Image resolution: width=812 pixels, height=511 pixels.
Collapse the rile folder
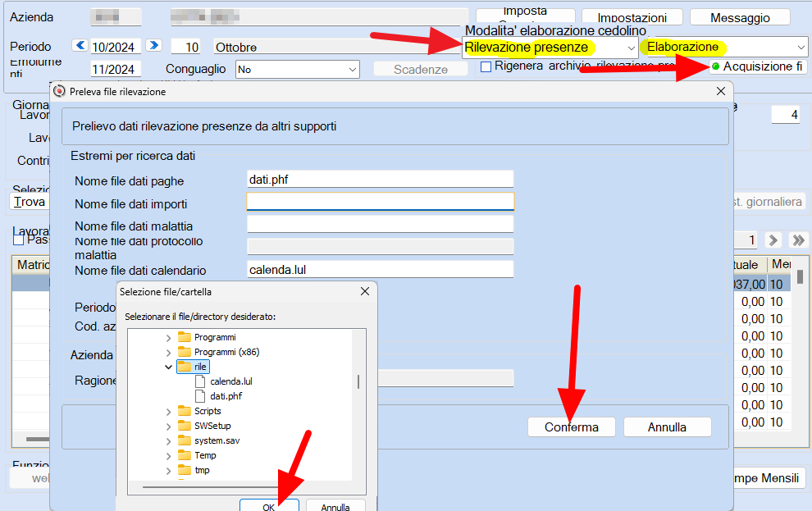[x=168, y=367]
